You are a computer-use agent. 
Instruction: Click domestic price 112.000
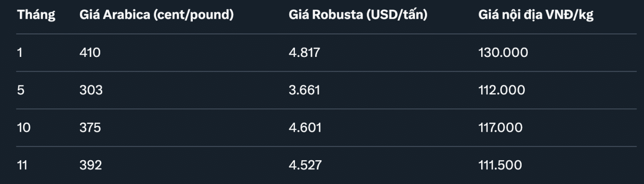501,90
